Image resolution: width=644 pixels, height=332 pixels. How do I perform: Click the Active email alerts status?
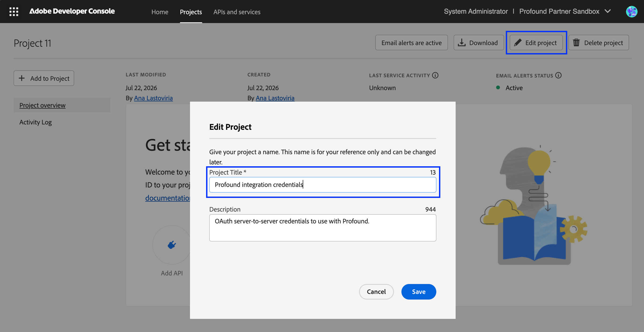point(514,88)
